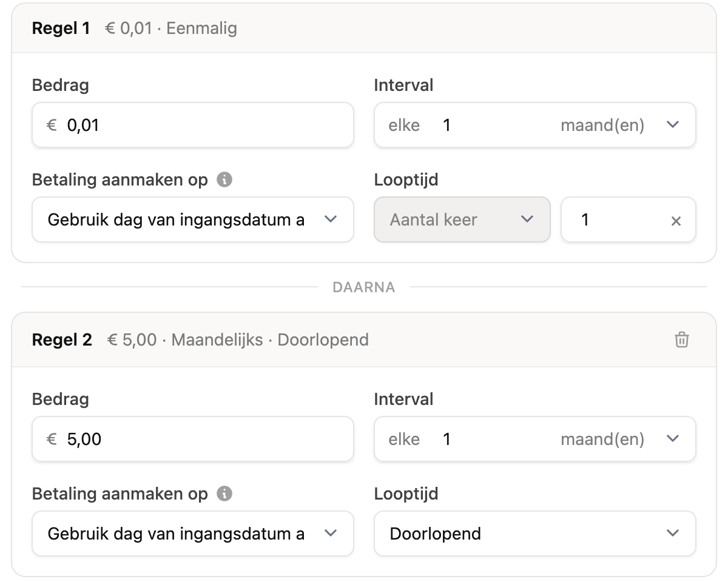Viewport: 728px width, 582px height.
Task: Click the 'Betaling aanmaken op' label in Regel 1
Action: pyautogui.click(x=120, y=180)
